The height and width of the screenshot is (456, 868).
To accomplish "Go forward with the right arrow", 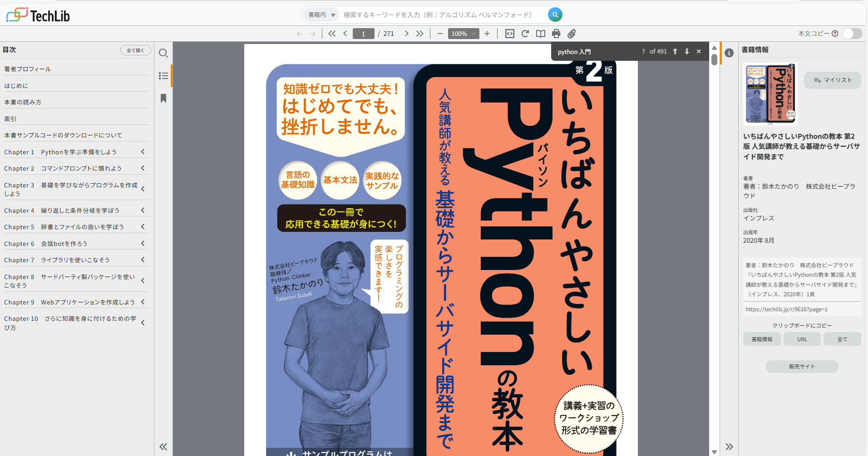I will click(312, 34).
